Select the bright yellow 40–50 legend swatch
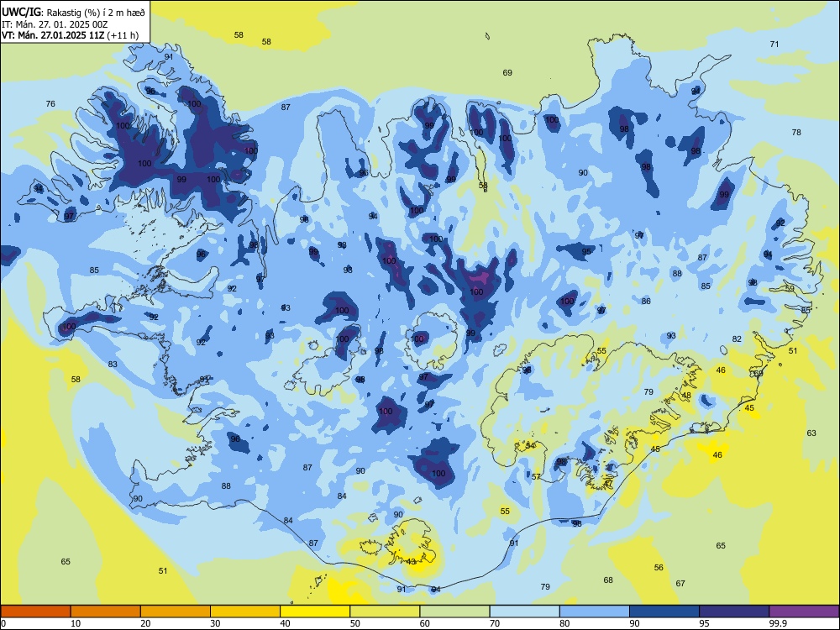 (315, 612)
